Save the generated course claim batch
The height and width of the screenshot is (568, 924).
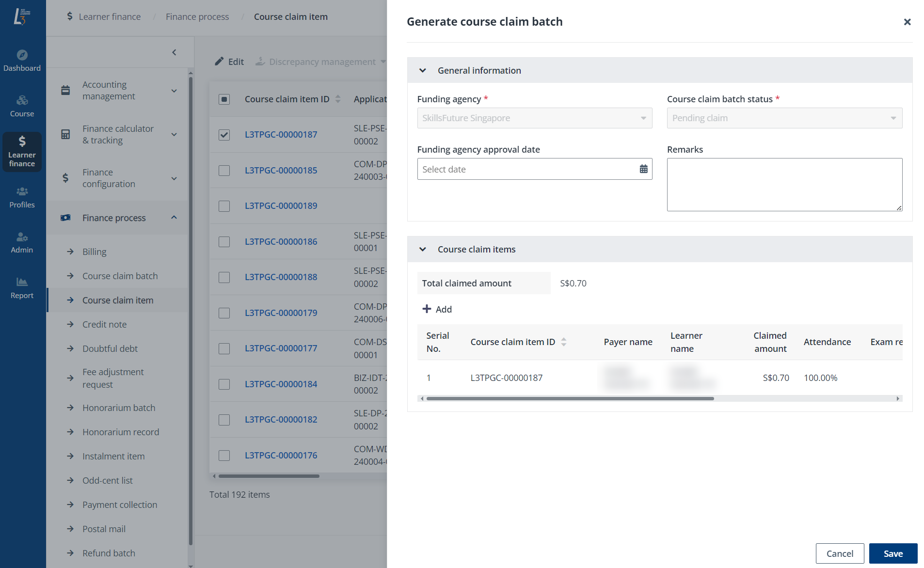click(893, 553)
